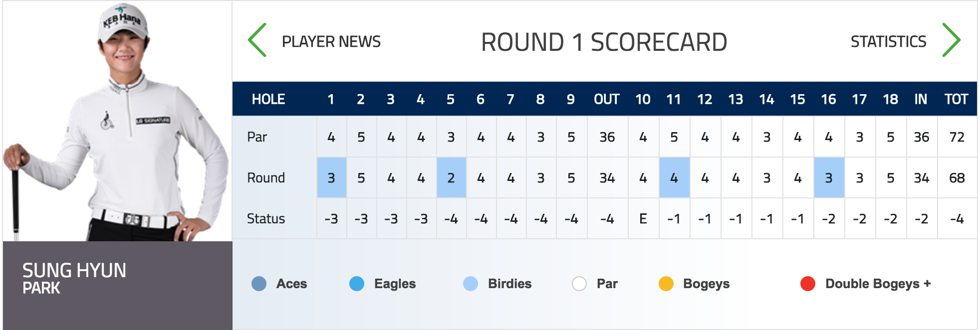
Task: Click the left green arrow chevron
Action: (257, 40)
